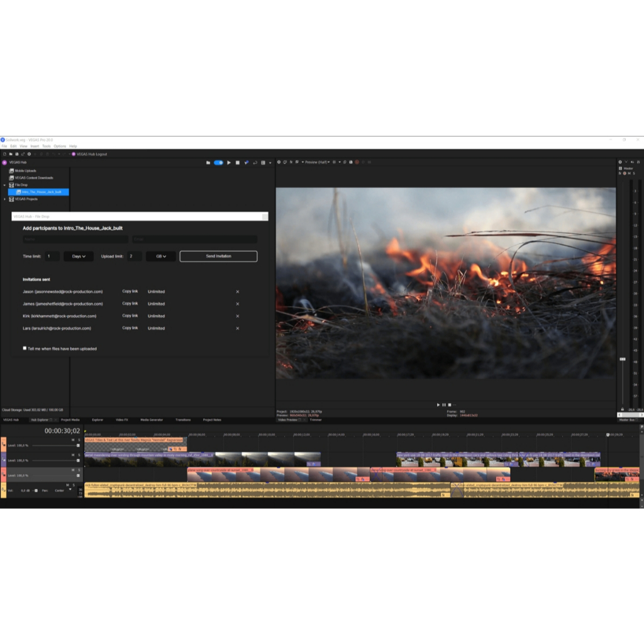Click the participant Name input field
This screenshot has height=644, width=644.
pos(75,239)
